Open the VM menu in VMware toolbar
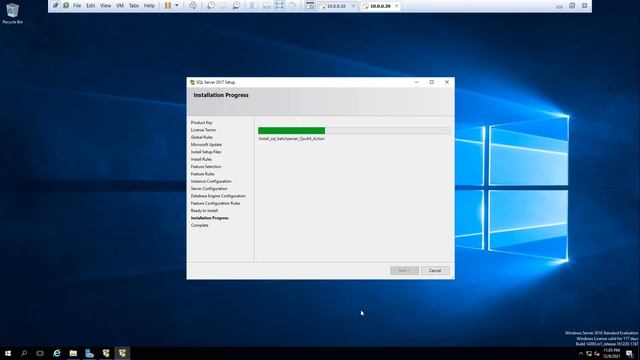The height and width of the screenshot is (360, 640). pyautogui.click(x=120, y=6)
